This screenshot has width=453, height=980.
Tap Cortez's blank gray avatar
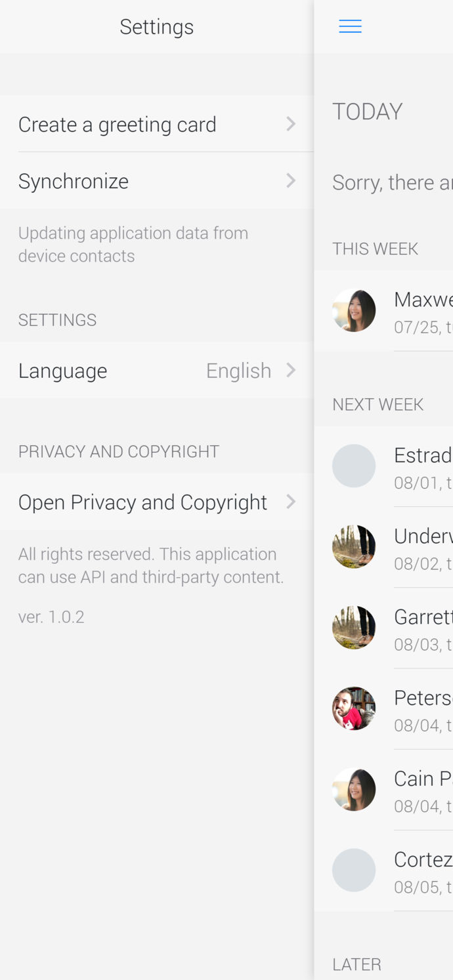(x=354, y=870)
